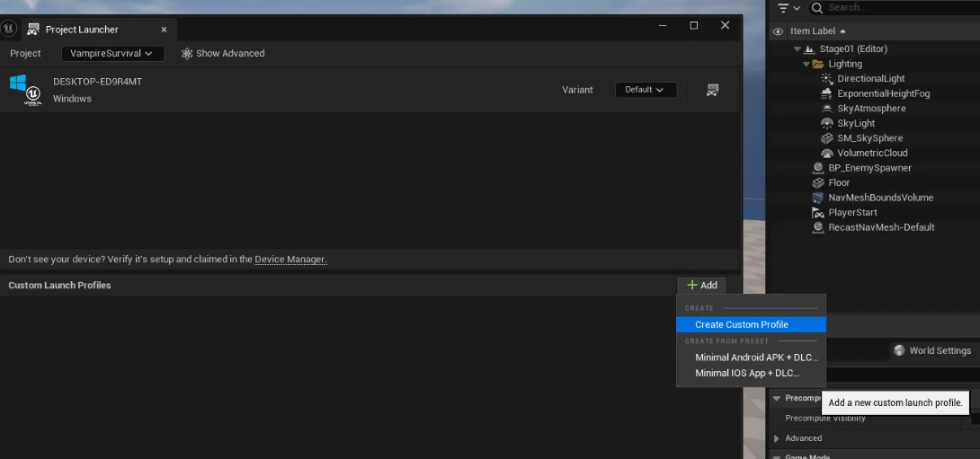
Task: Click the NavMeshBoundsVolume icon
Action: pos(817,198)
